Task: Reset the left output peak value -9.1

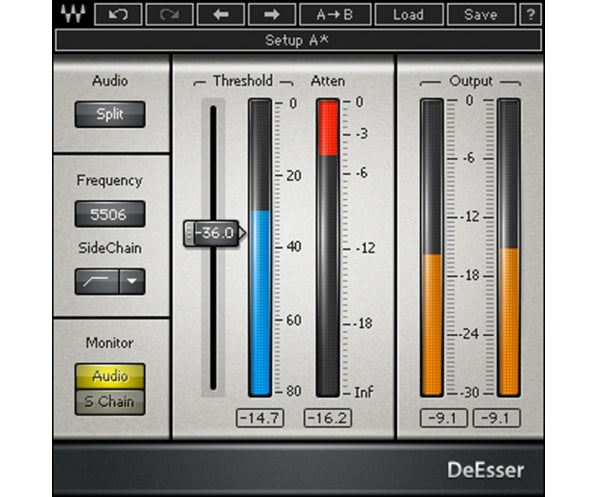Action: [x=444, y=418]
